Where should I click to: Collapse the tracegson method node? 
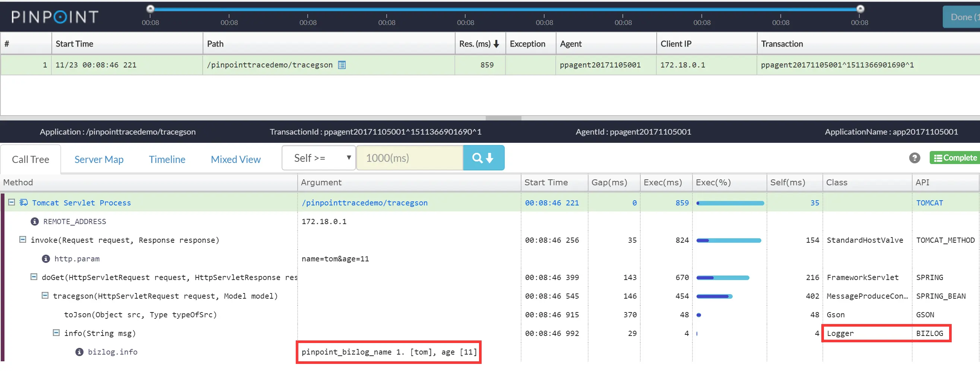[45, 296]
